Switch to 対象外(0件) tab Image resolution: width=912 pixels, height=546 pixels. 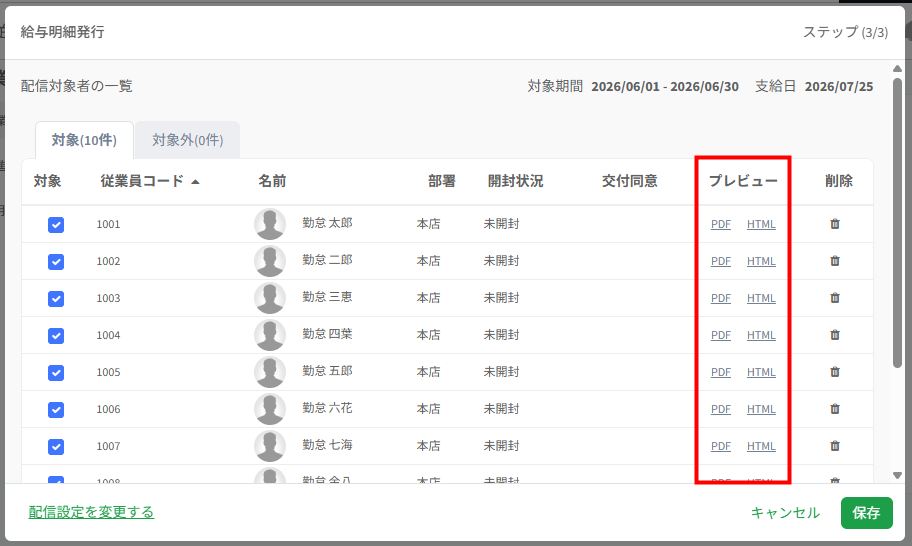(x=188, y=140)
